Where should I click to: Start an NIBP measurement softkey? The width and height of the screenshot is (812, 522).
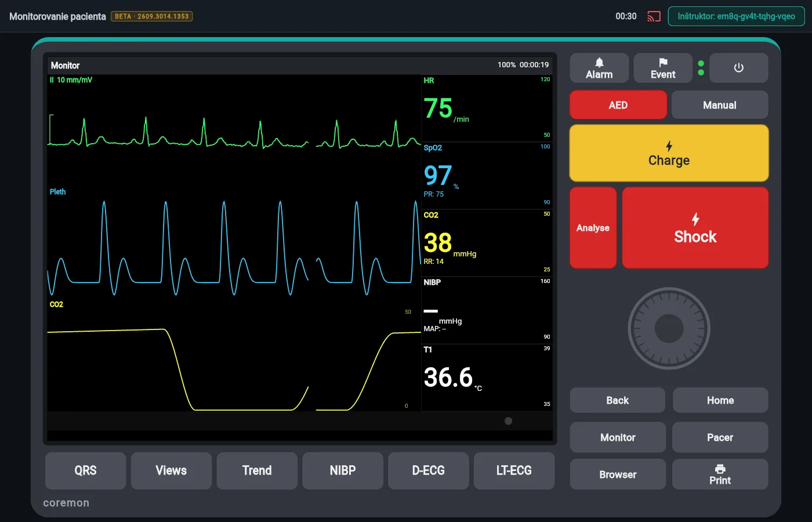[343, 471]
